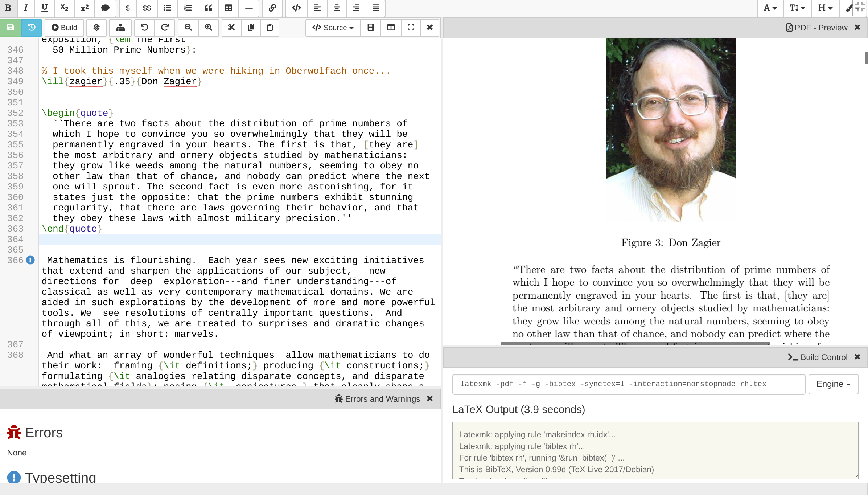868x495 pixels.
Task: Click the zoom out magnifier
Action: (x=188, y=28)
